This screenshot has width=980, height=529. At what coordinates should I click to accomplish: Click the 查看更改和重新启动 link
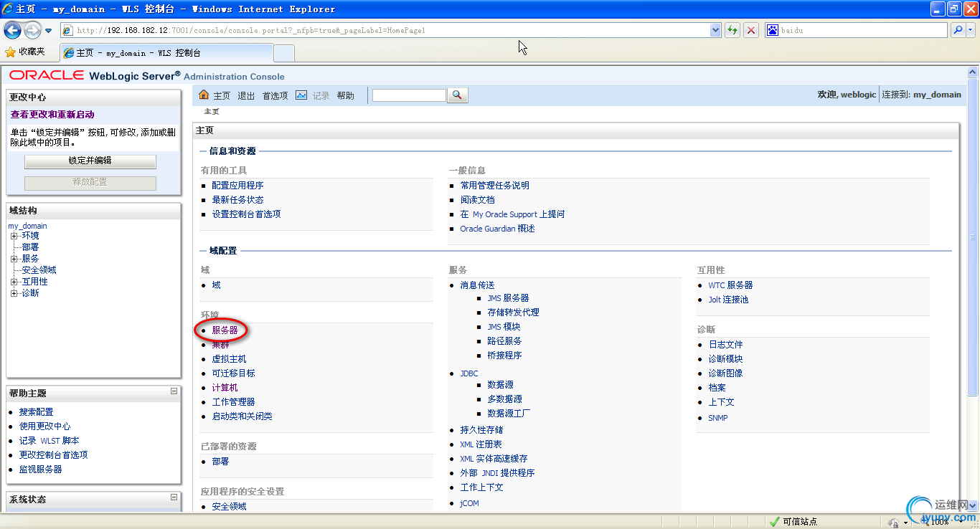point(52,115)
